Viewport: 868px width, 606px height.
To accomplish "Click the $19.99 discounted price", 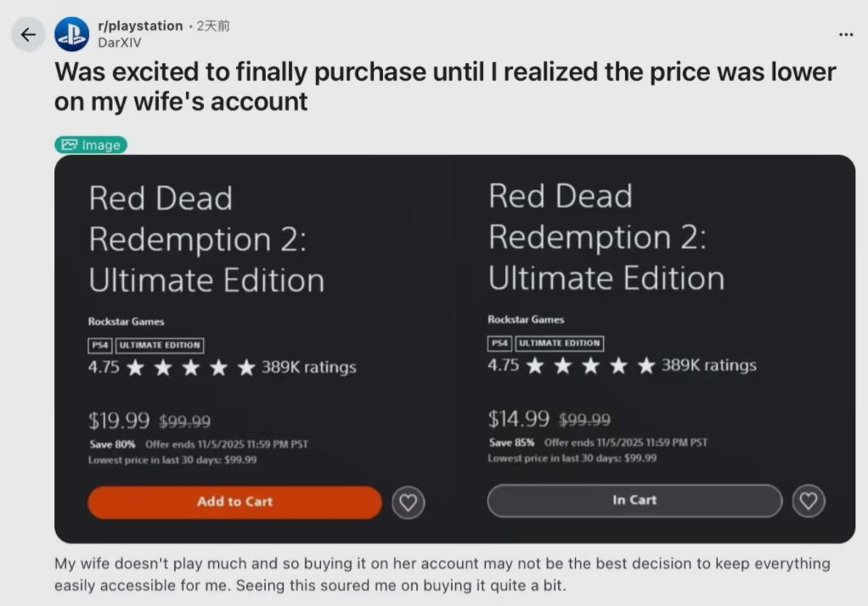I will [x=119, y=421].
